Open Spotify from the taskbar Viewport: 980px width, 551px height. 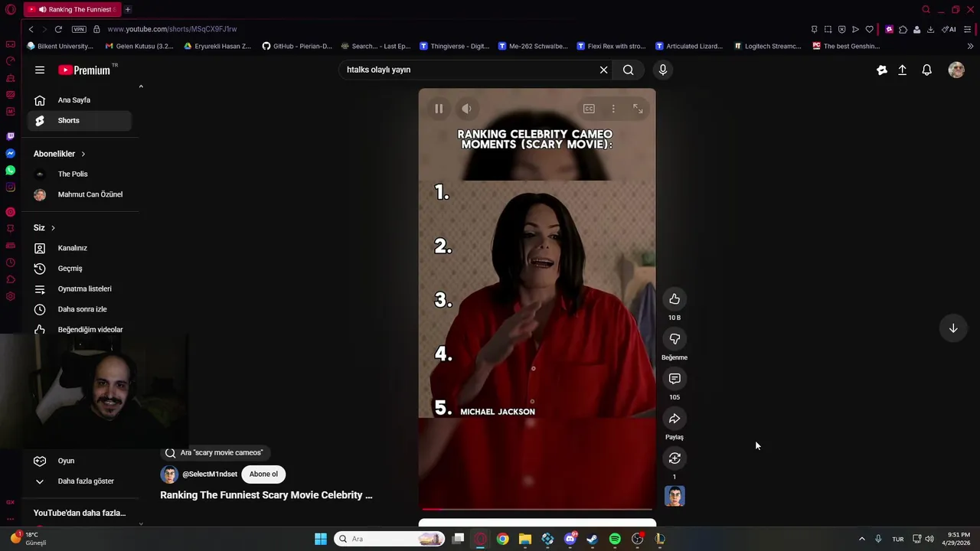[x=615, y=539]
